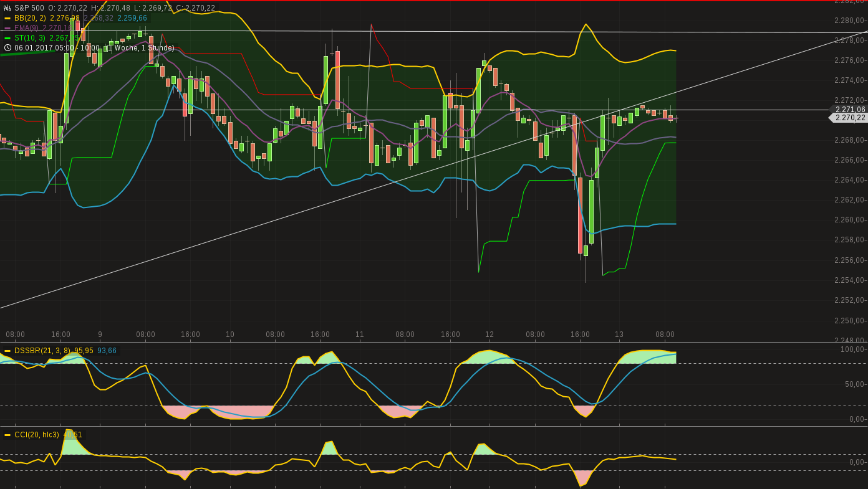
Task: Select the S&P 500 chart title
Action: point(29,8)
